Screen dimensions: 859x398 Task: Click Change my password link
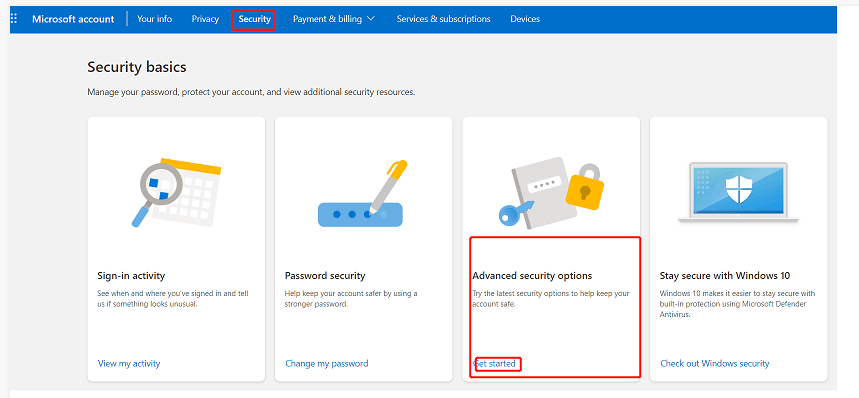327,364
